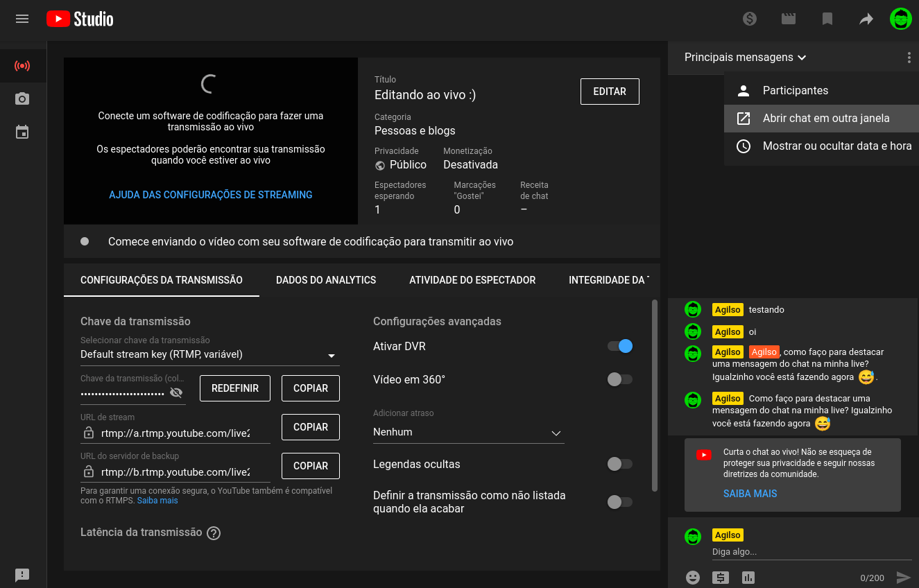Screen dimensions: 919x588
Task: Disable the Ativar DVR toggle
Action: coord(620,346)
